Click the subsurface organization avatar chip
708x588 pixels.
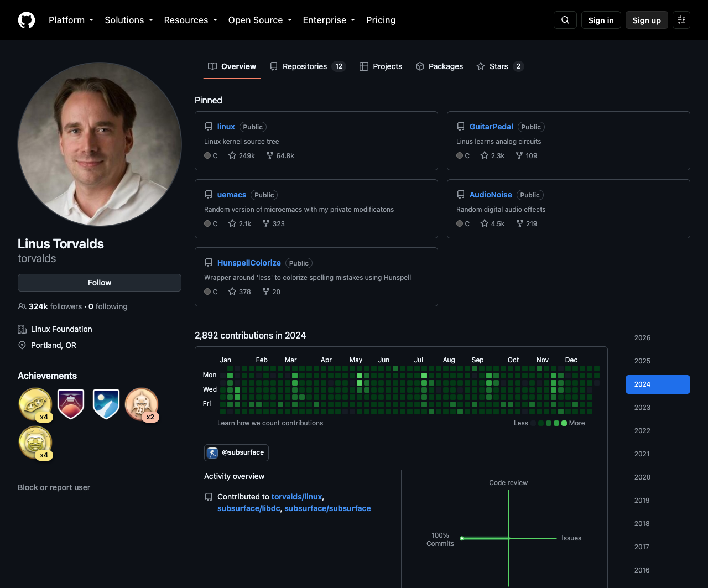point(236,452)
